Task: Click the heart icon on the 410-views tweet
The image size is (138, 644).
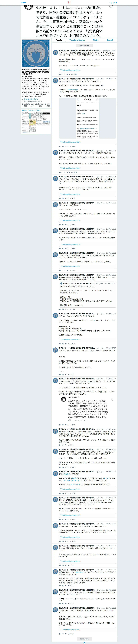Action: click(x=67, y=172)
